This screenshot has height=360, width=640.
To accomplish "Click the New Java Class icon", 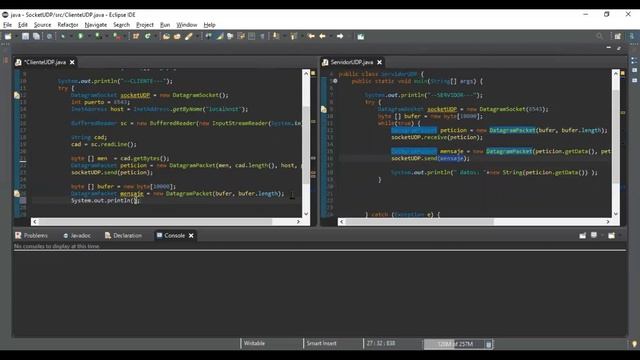I will 147,36.
